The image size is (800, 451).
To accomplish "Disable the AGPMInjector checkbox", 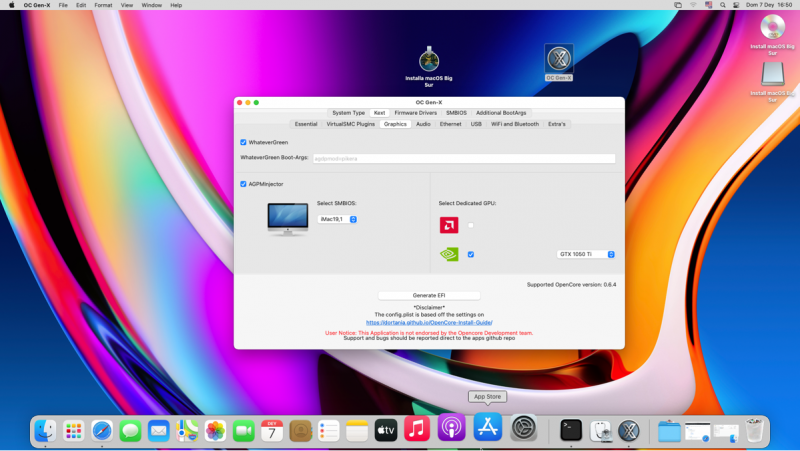I will (243, 184).
